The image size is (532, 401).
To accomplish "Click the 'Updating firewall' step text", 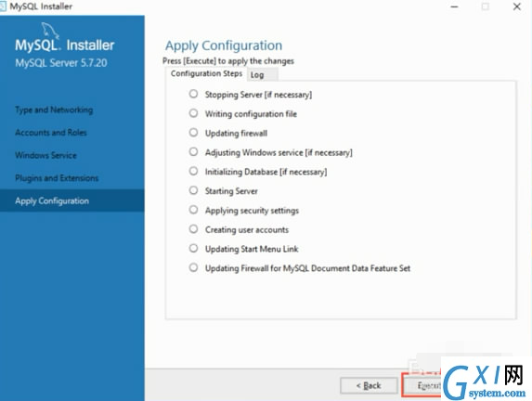I will [236, 134].
